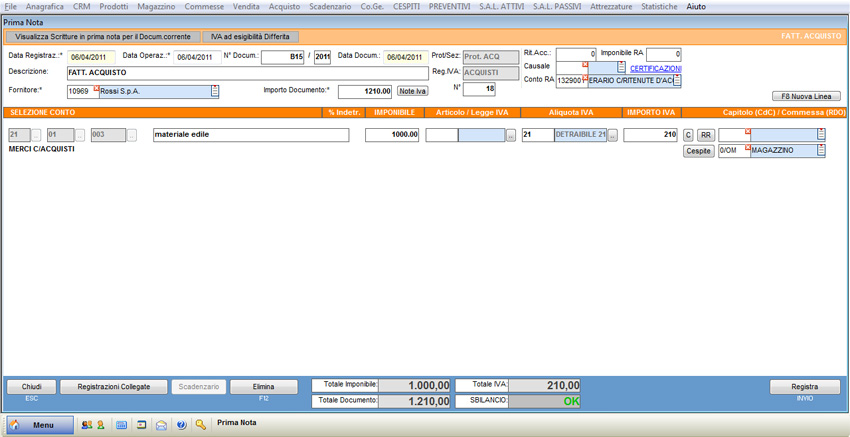Click the key icon in the bottom toolbar

click(201, 425)
